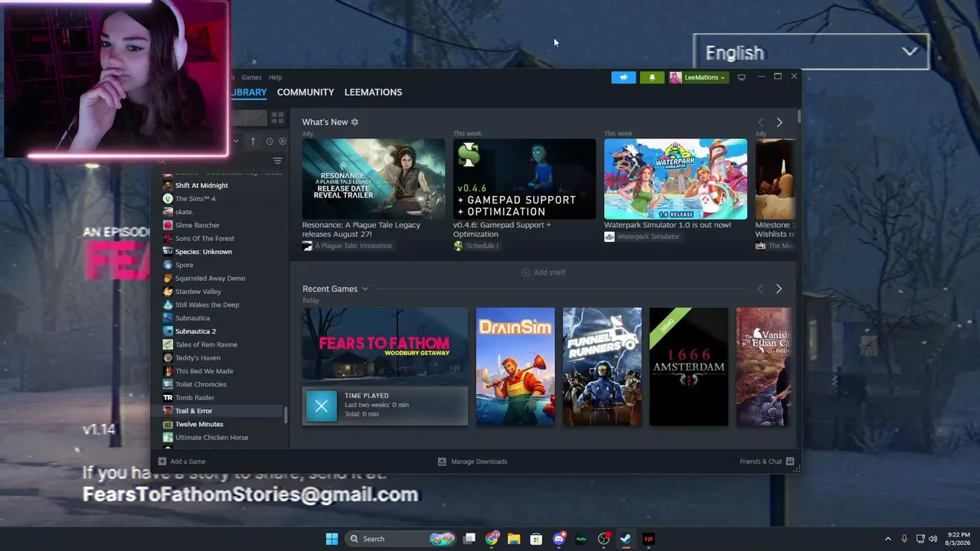Open Waterpark Simulator 1.0 news thumbnail
The image size is (980, 551).
pos(675,179)
